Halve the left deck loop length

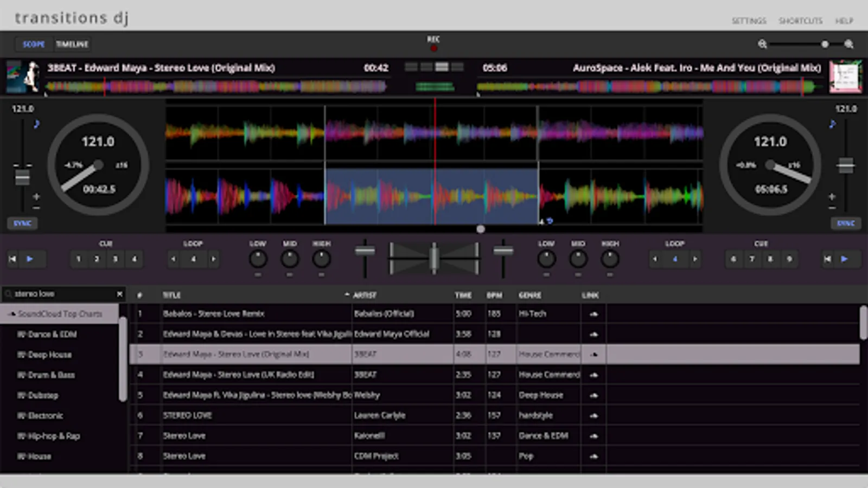174,259
